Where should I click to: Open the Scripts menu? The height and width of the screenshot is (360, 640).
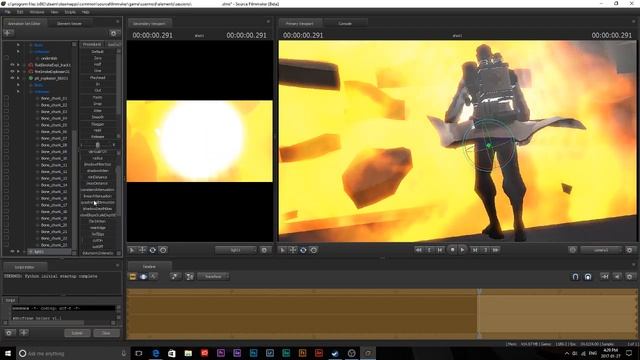point(70,12)
